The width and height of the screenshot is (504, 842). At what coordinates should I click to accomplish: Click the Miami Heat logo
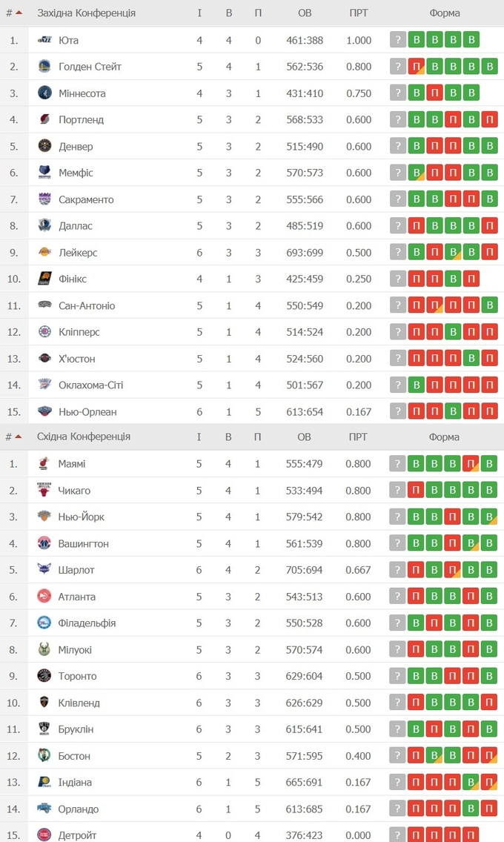coord(44,464)
